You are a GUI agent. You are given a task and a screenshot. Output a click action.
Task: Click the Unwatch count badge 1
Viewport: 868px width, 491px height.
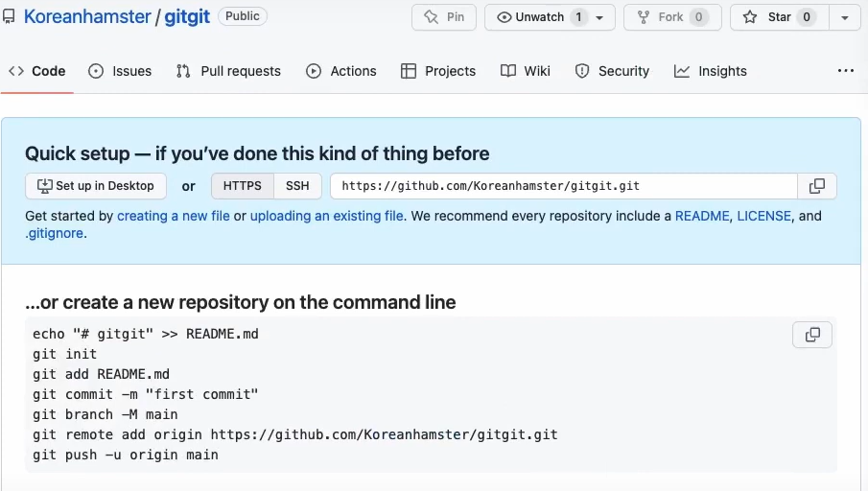578,17
